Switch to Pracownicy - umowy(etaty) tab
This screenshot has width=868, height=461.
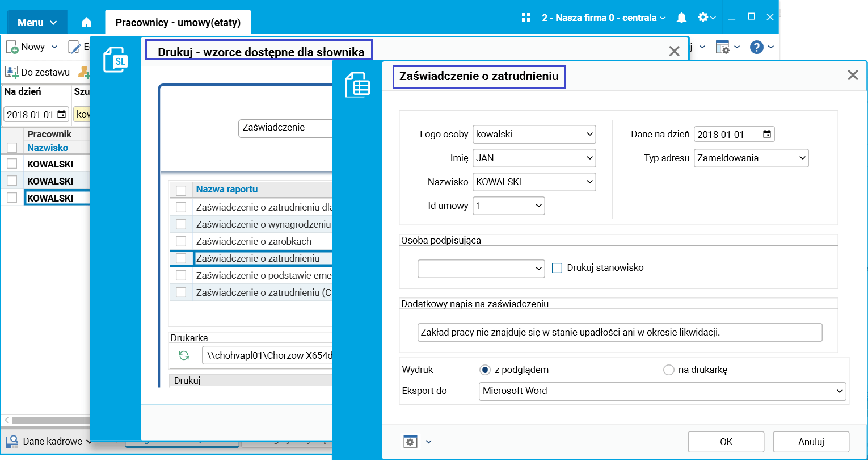point(178,23)
